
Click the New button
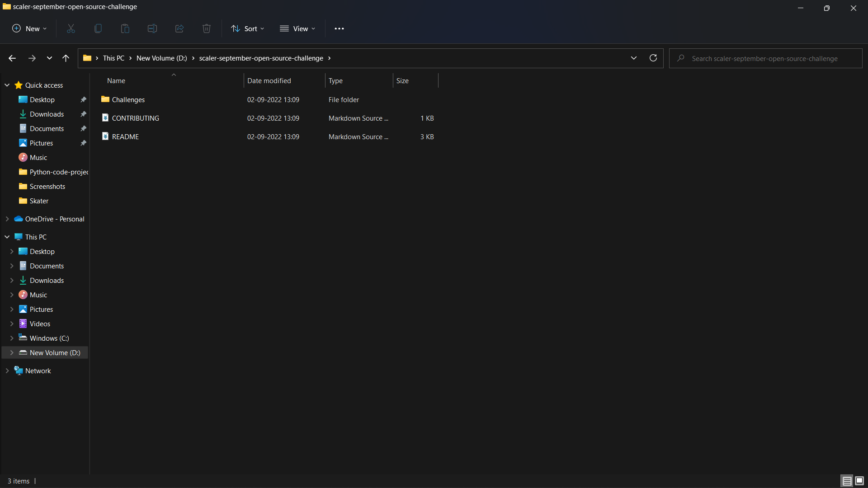(29, 28)
